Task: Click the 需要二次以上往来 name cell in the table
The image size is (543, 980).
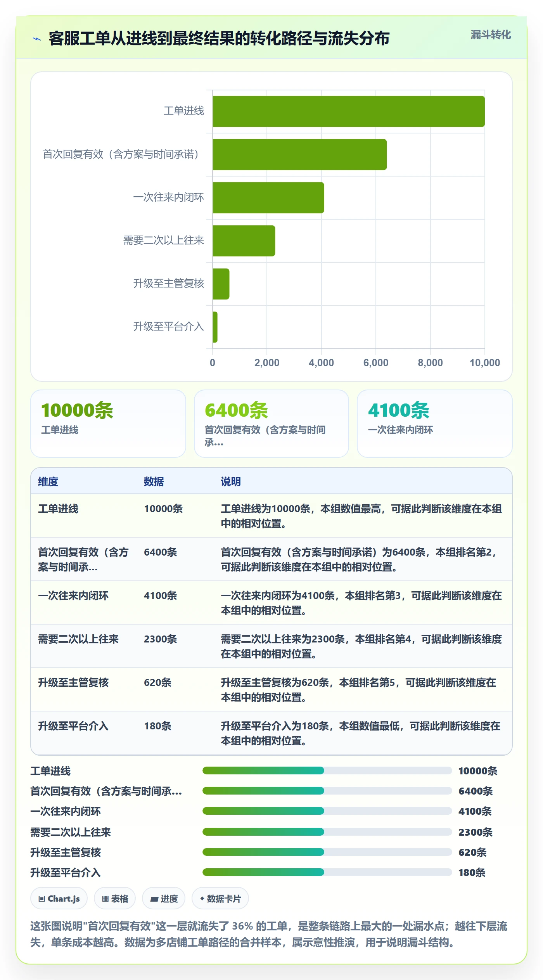Action: click(x=78, y=639)
